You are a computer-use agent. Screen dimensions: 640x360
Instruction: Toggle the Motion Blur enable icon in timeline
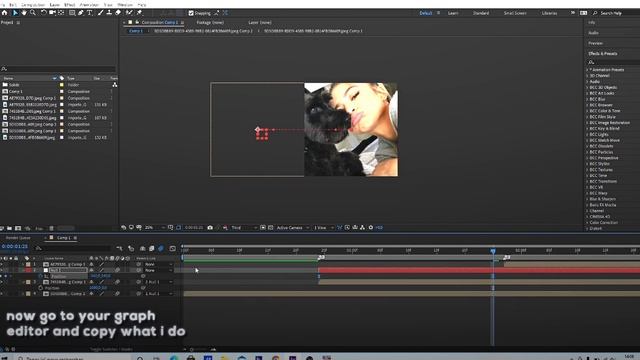tap(161, 248)
